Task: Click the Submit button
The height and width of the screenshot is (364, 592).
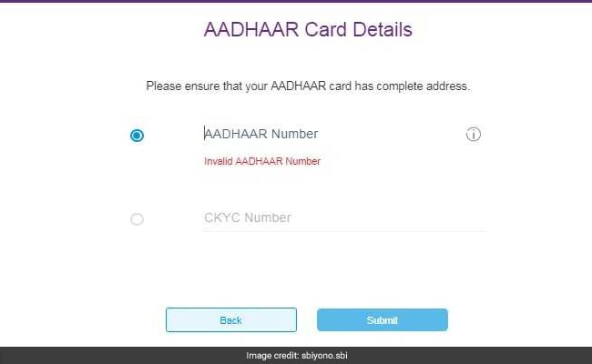Action: (383, 320)
